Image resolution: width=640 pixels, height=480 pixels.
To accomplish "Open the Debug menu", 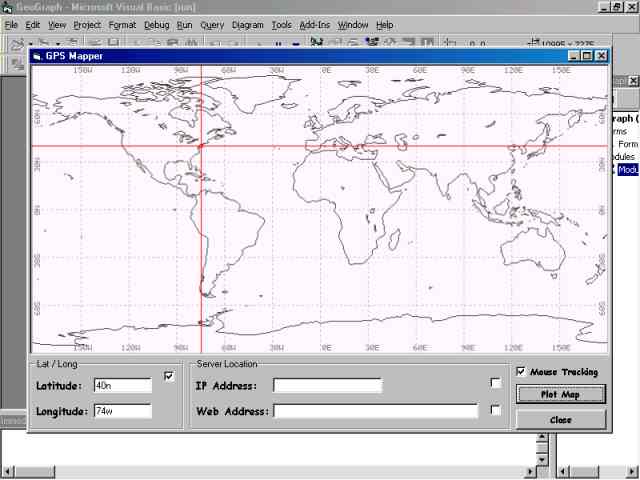I will coord(156,24).
